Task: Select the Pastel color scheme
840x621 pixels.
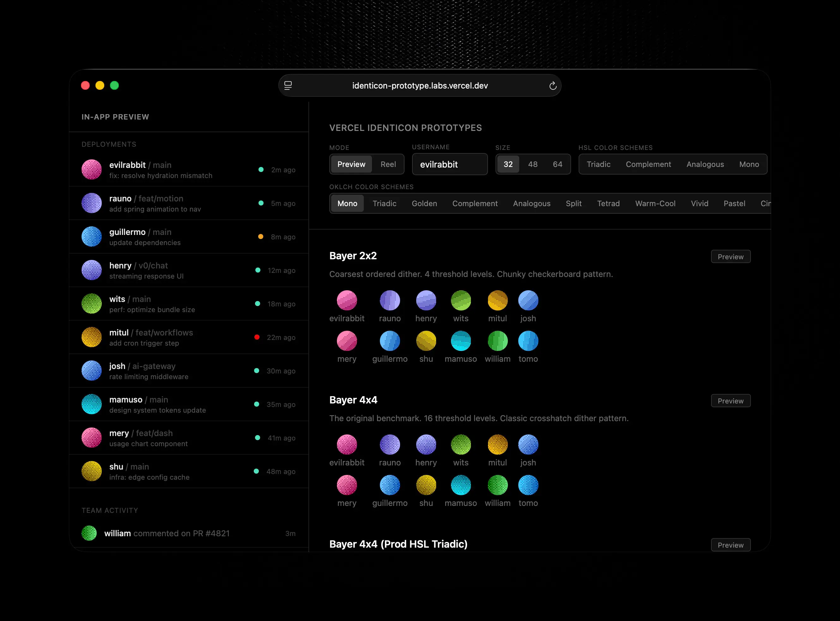Action: 734,203
